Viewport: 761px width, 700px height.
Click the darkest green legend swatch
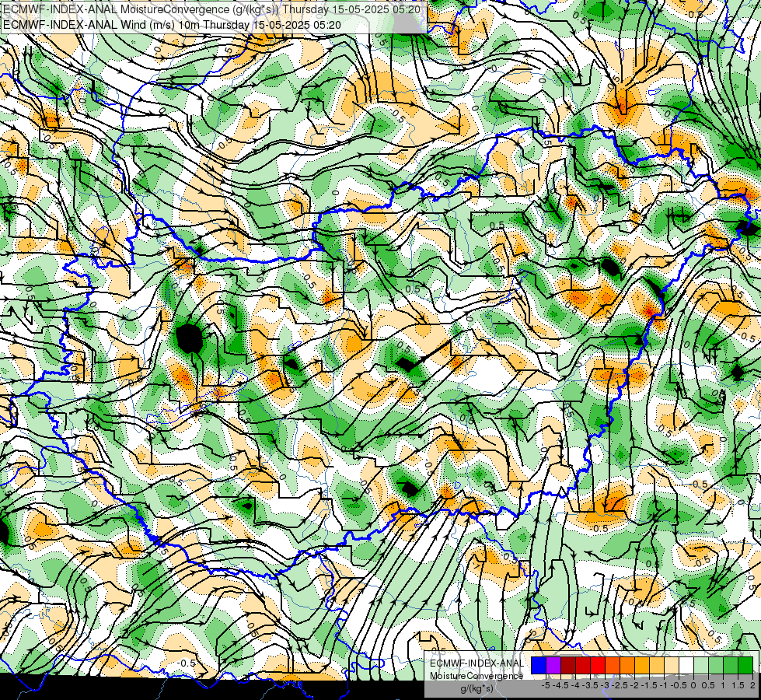click(x=745, y=666)
